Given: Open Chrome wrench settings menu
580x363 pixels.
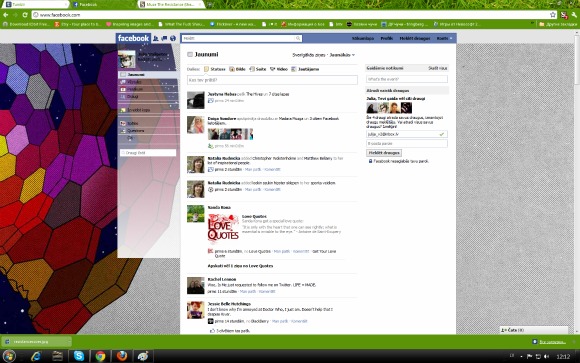Looking at the screenshot, I should (574, 15).
